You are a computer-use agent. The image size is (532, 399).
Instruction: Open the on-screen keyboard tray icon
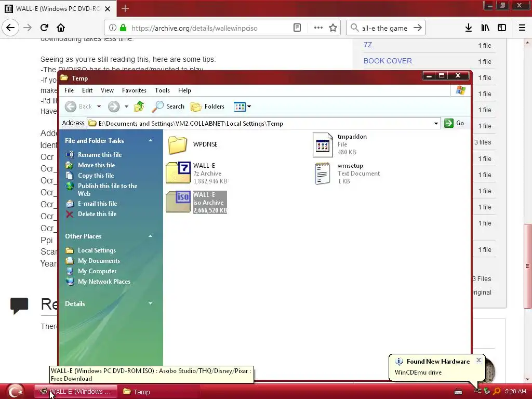point(458,392)
